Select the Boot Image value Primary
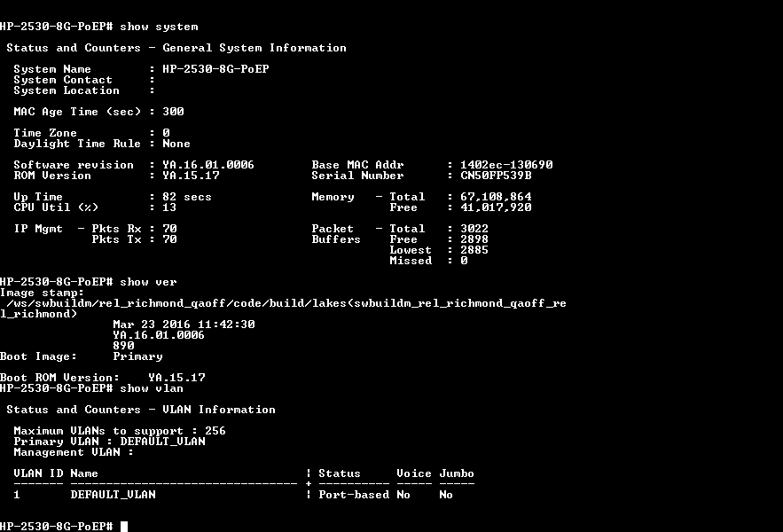Screen dimensions: 783x532 [x=137, y=356]
